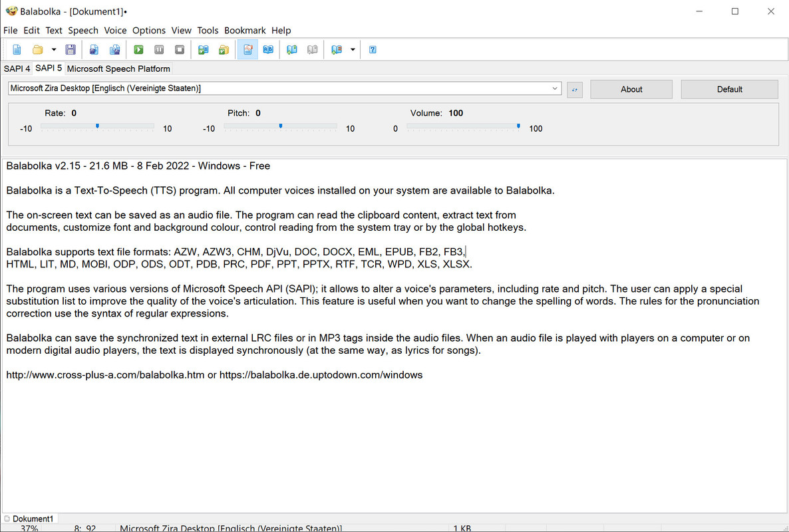
Task: Open the File menu
Action: (10, 30)
